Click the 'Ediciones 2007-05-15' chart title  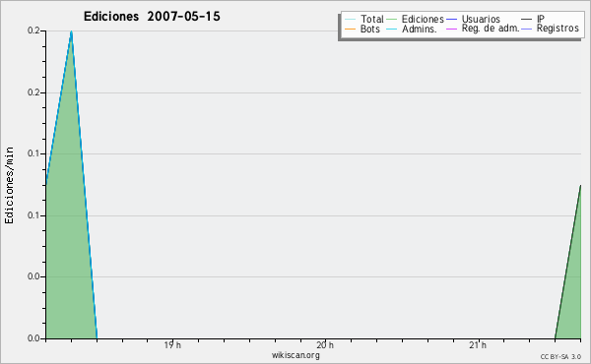coord(152,17)
